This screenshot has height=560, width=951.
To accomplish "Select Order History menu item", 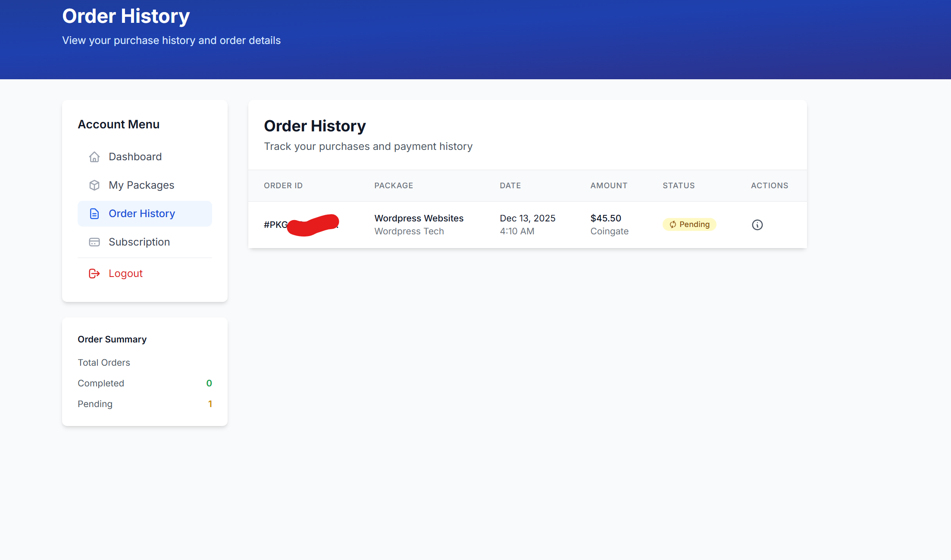I will click(145, 214).
